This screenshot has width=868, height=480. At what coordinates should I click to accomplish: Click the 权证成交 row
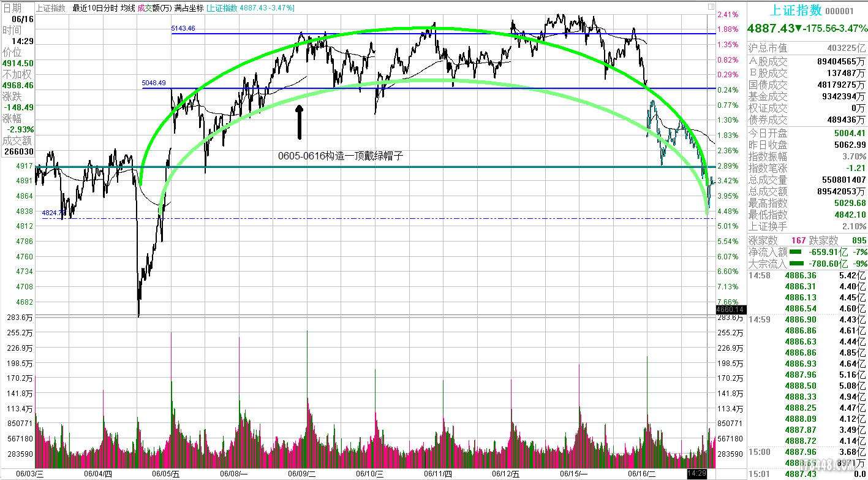pos(807,108)
